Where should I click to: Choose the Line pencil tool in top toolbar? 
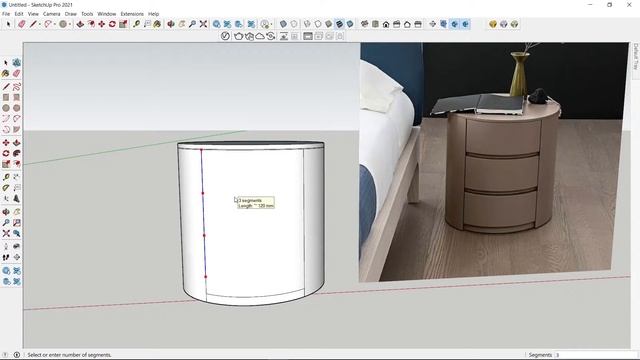33,24
